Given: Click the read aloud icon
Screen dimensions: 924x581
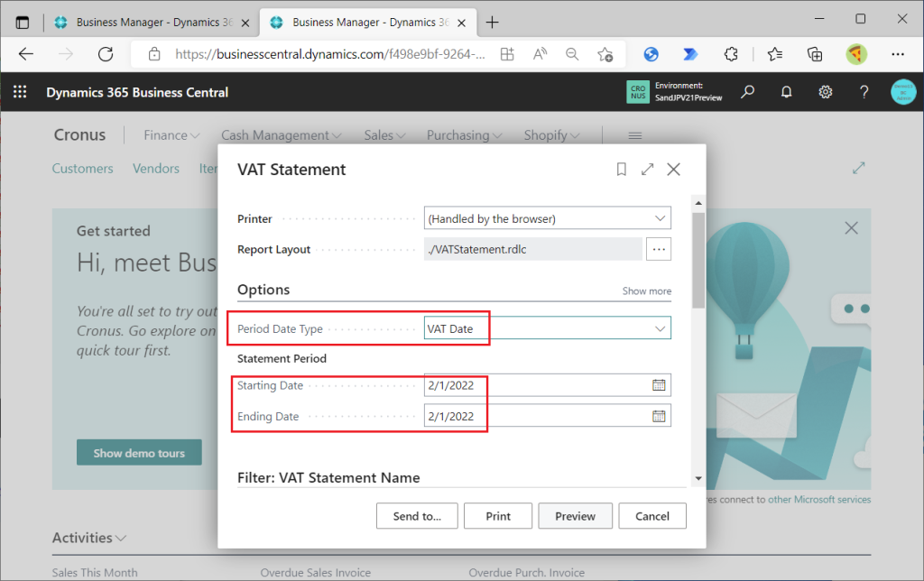Looking at the screenshot, I should [540, 54].
